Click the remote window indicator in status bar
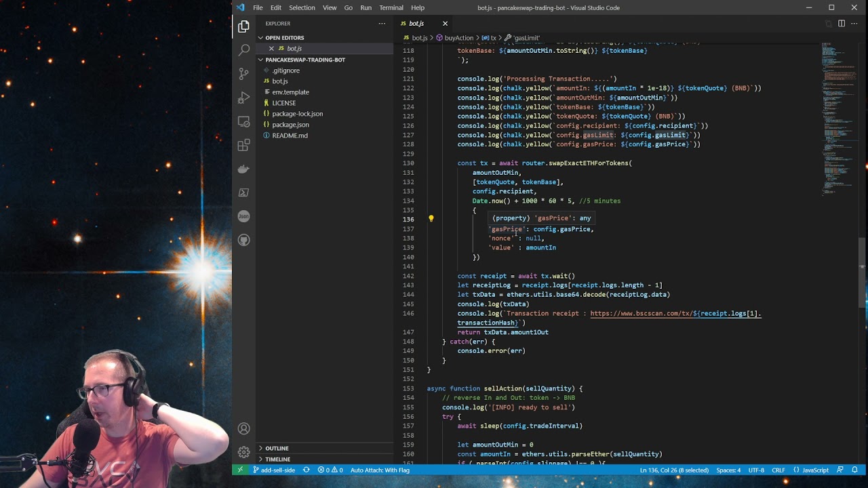The image size is (868, 488). pyautogui.click(x=240, y=470)
